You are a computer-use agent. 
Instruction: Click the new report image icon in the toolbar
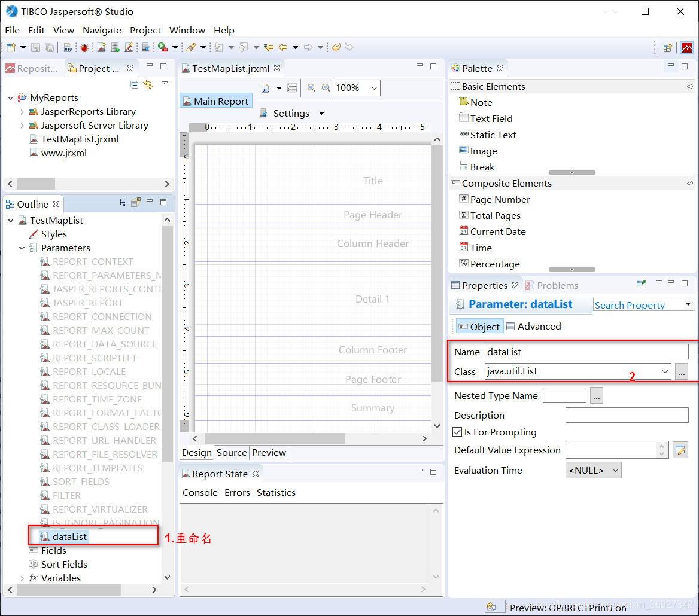pos(102,47)
